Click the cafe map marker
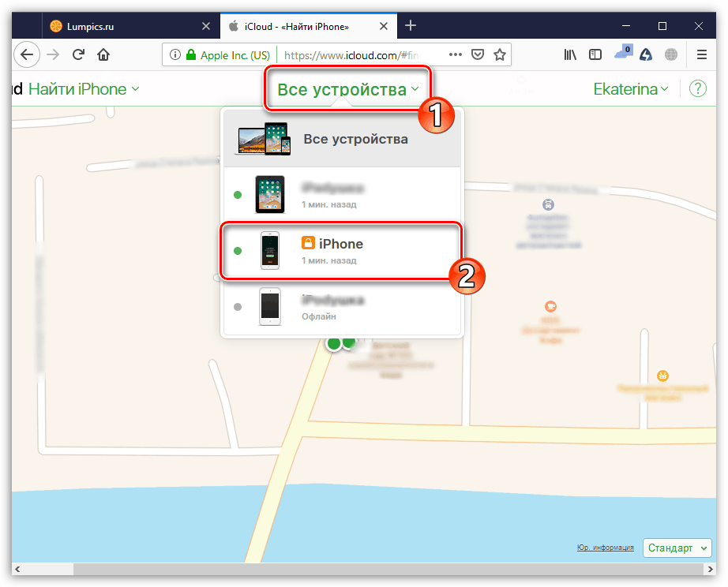This screenshot has height=587, width=728. pyautogui.click(x=550, y=306)
